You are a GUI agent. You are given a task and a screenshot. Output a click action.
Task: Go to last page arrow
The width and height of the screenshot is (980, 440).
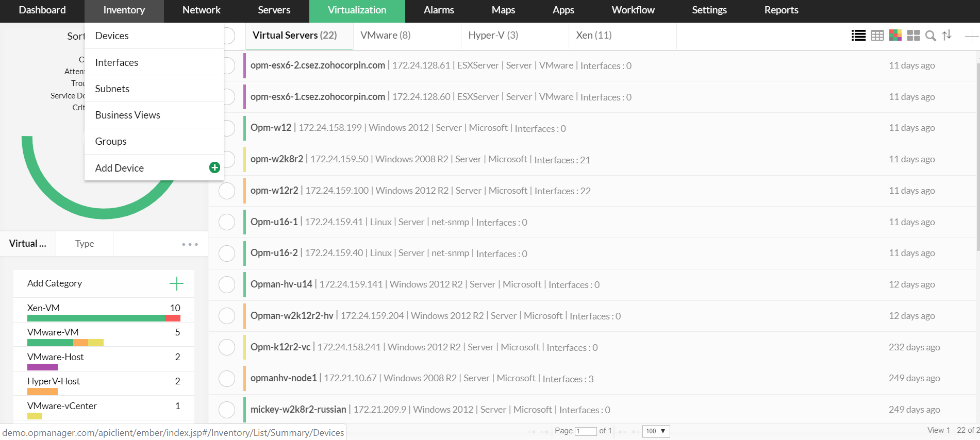click(636, 431)
